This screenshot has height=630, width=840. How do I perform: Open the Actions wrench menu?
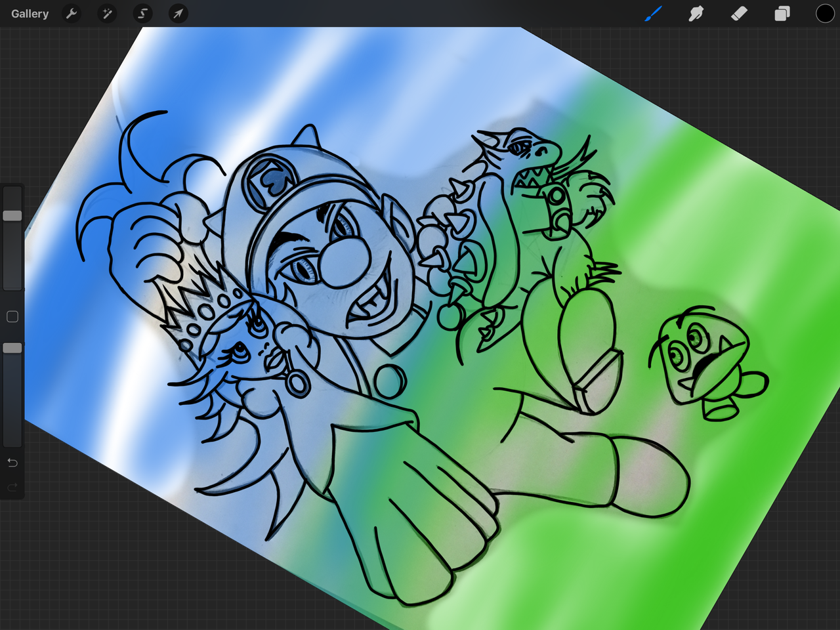click(72, 13)
